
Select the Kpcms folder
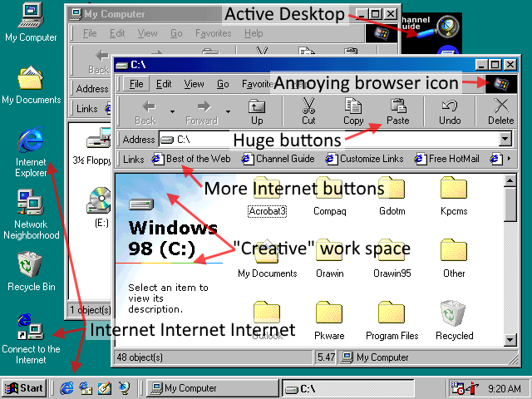[x=454, y=197]
